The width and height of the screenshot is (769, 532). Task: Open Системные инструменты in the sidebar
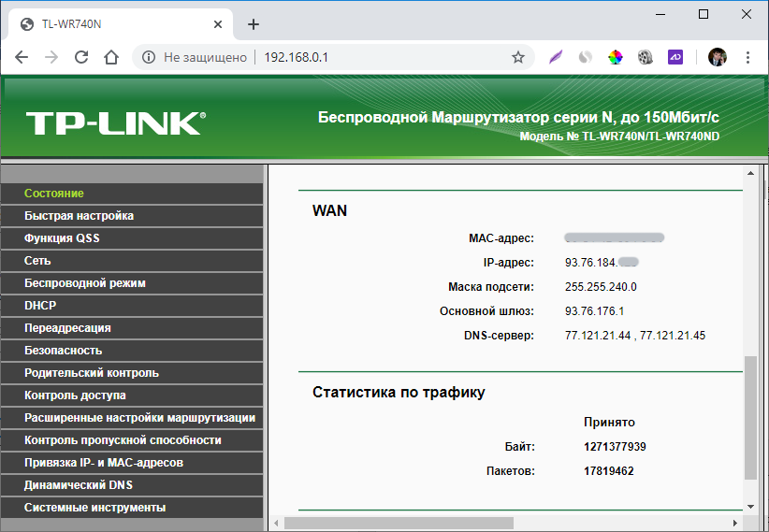95,508
